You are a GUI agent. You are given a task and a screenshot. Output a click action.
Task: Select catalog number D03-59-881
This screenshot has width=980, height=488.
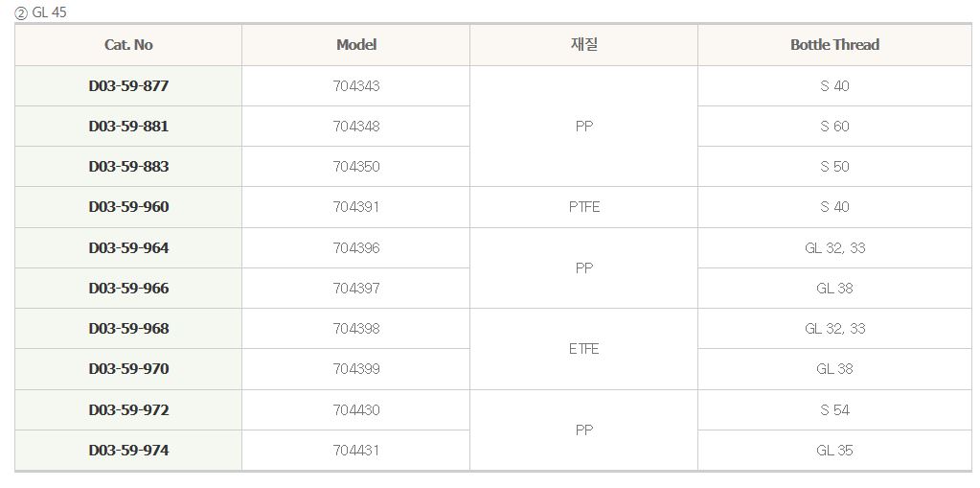(x=128, y=127)
